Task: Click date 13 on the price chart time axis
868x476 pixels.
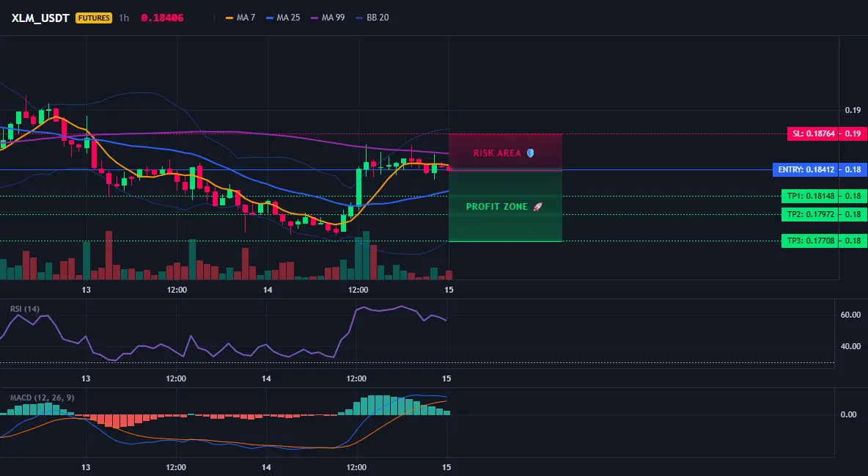Action: pyautogui.click(x=86, y=290)
